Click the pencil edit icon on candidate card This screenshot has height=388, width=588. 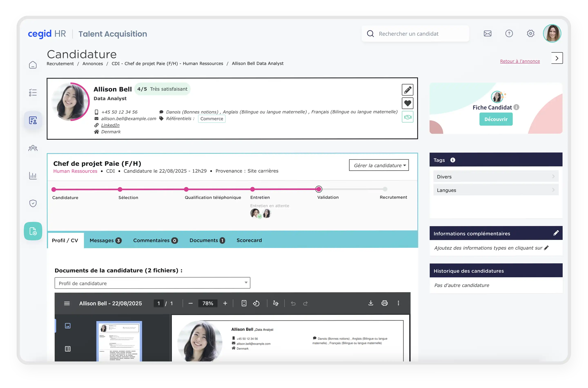[408, 90]
